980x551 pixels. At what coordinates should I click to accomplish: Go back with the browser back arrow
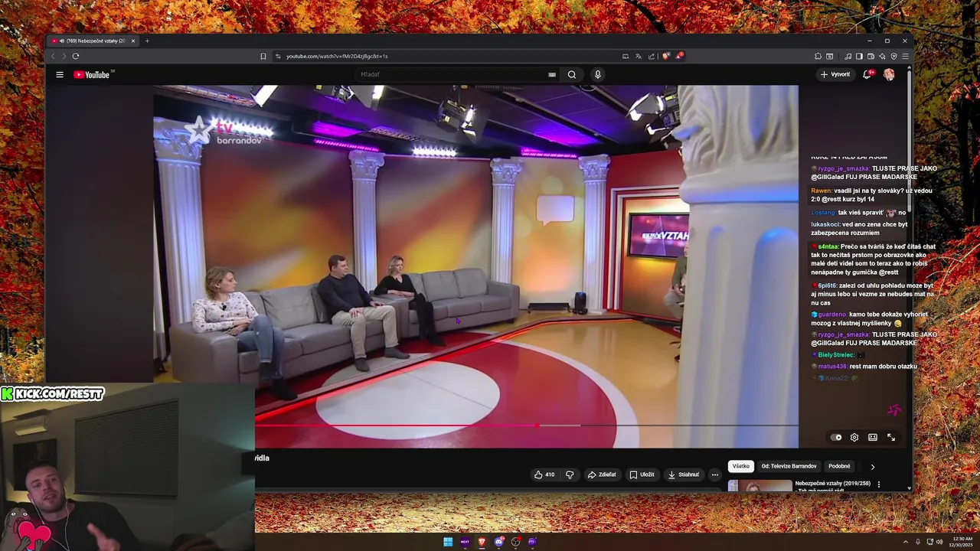[x=53, y=56]
